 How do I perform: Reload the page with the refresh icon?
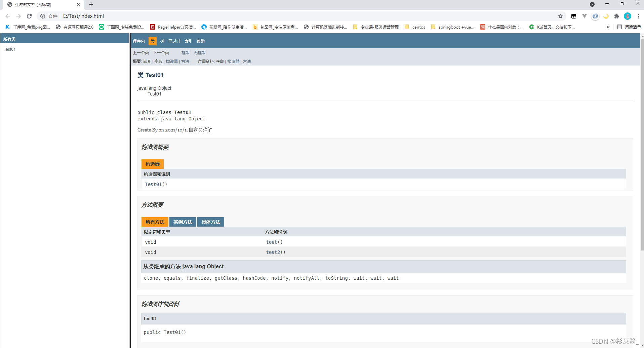pyautogui.click(x=29, y=16)
